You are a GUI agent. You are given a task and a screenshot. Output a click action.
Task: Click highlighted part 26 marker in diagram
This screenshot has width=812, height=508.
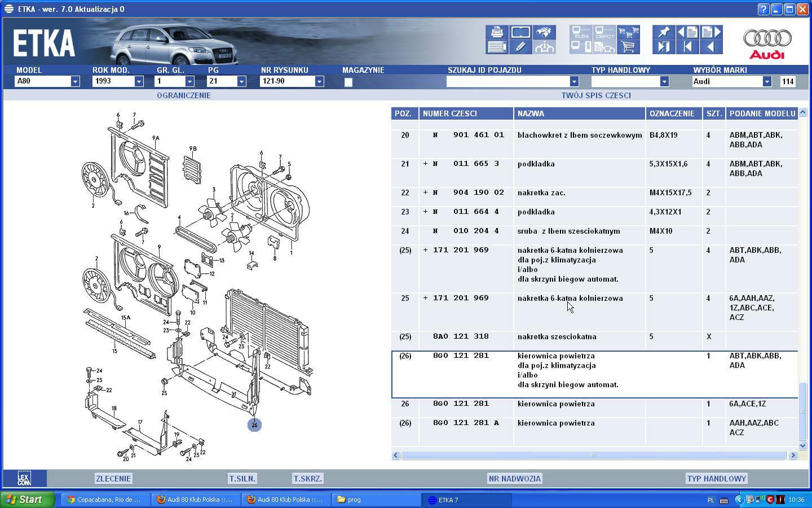(x=254, y=424)
